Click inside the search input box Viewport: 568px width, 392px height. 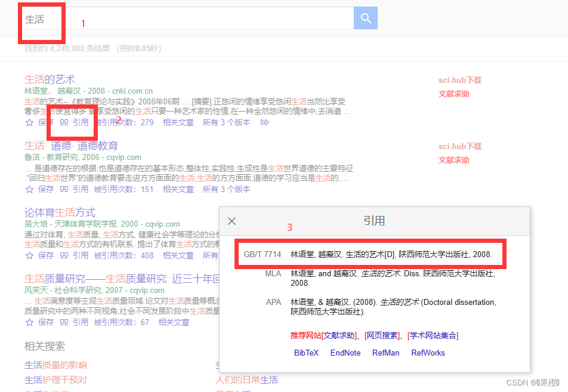click(x=179, y=18)
